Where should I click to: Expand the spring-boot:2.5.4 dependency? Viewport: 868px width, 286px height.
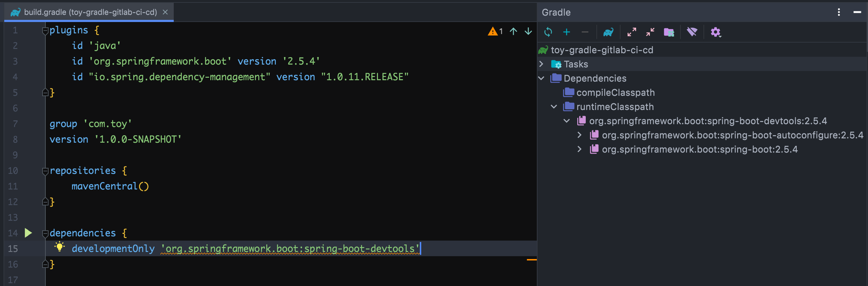click(579, 149)
